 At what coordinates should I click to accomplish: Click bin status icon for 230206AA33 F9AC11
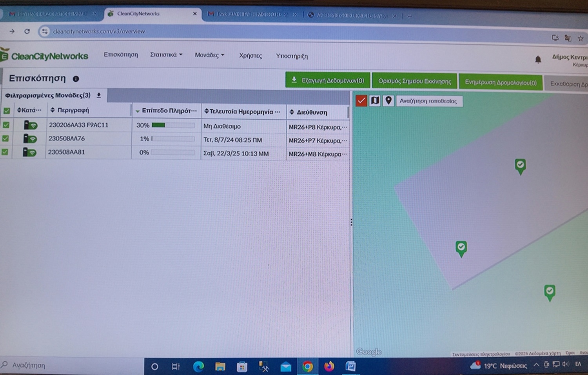[30, 125]
